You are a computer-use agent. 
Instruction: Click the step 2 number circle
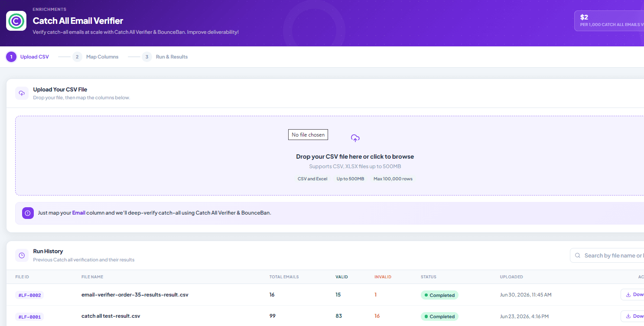[77, 57]
